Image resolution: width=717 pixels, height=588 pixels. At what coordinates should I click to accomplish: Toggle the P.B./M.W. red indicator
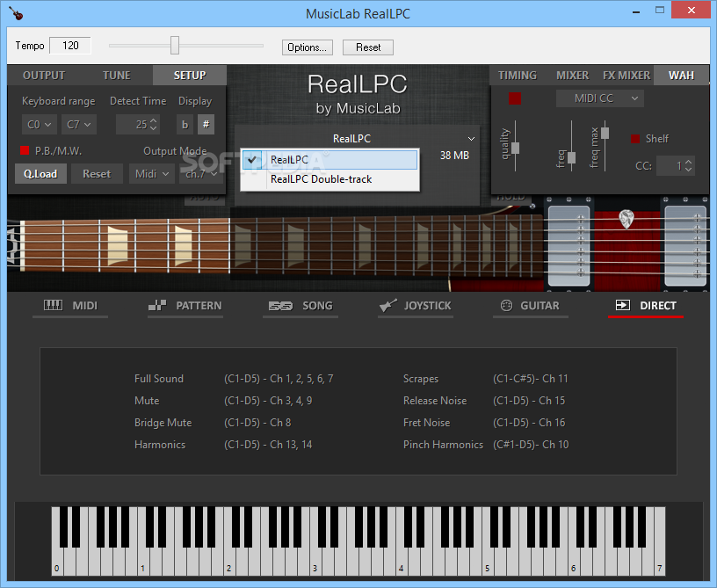[x=25, y=150]
